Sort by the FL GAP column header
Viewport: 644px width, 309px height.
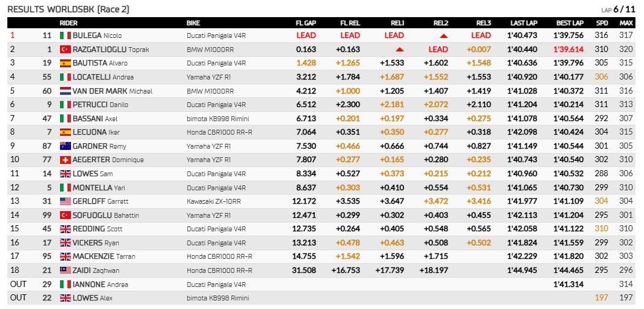point(306,23)
